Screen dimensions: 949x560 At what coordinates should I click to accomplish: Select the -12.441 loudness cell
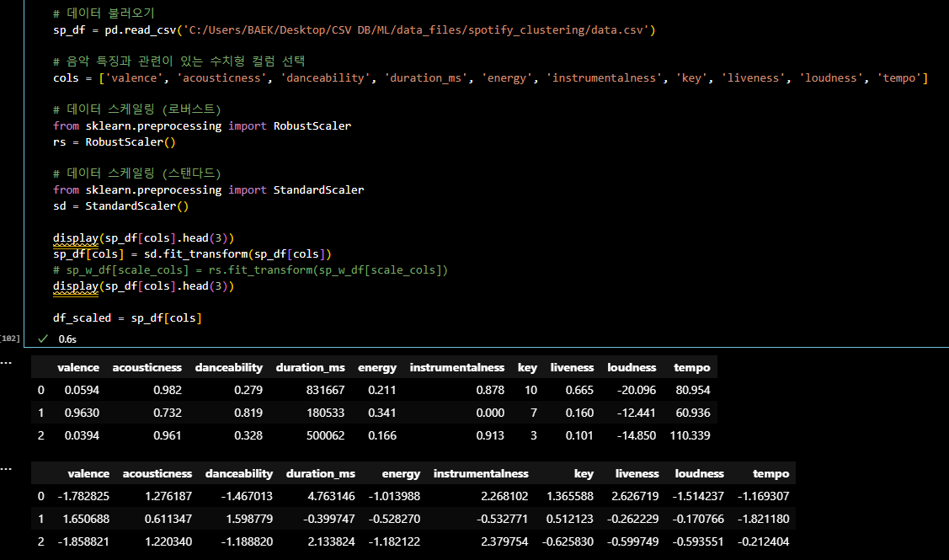pos(636,413)
